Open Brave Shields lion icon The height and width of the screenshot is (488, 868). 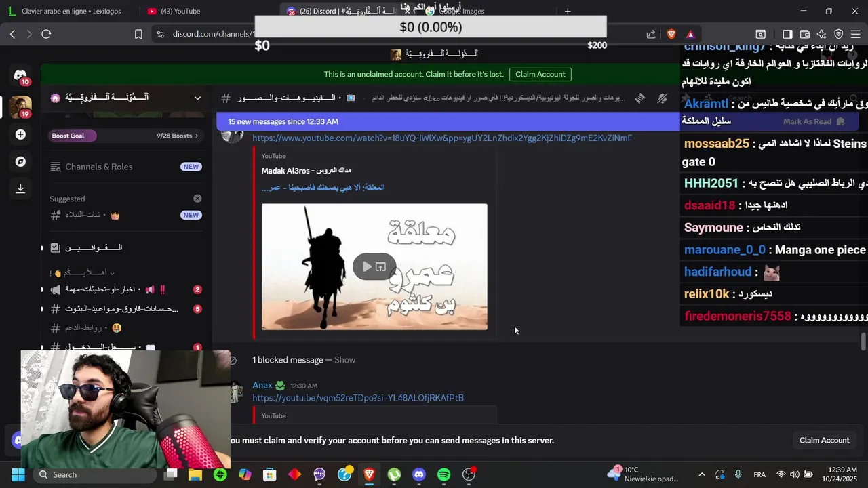(671, 34)
